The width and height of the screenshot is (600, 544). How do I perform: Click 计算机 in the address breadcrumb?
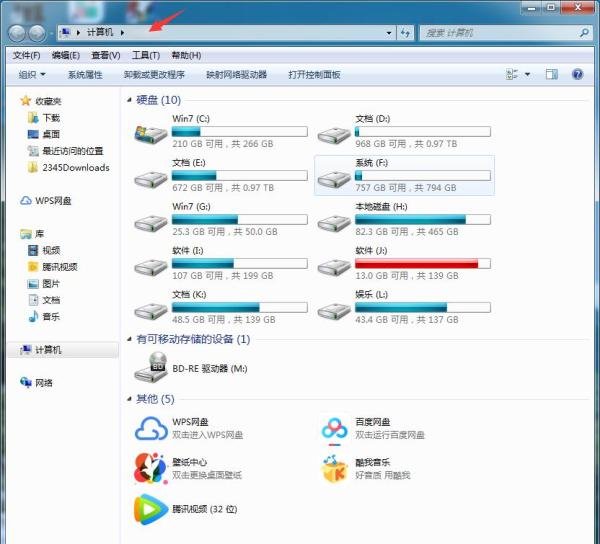(x=100, y=32)
